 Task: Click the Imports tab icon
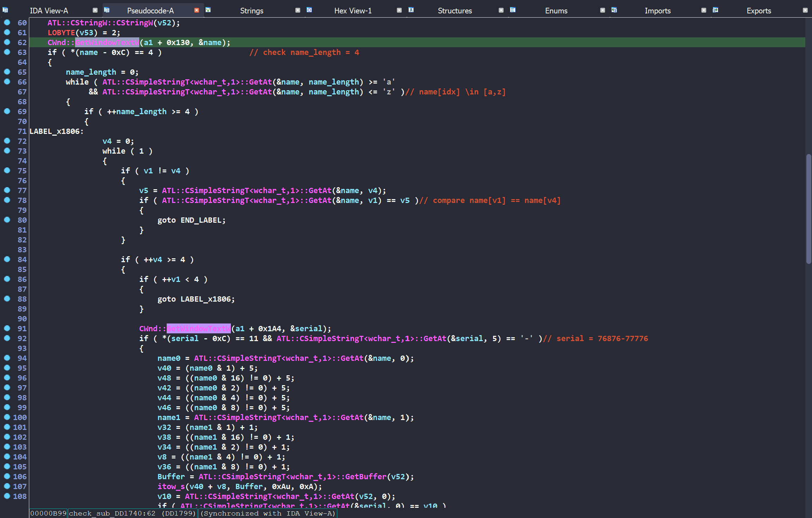(x=614, y=10)
